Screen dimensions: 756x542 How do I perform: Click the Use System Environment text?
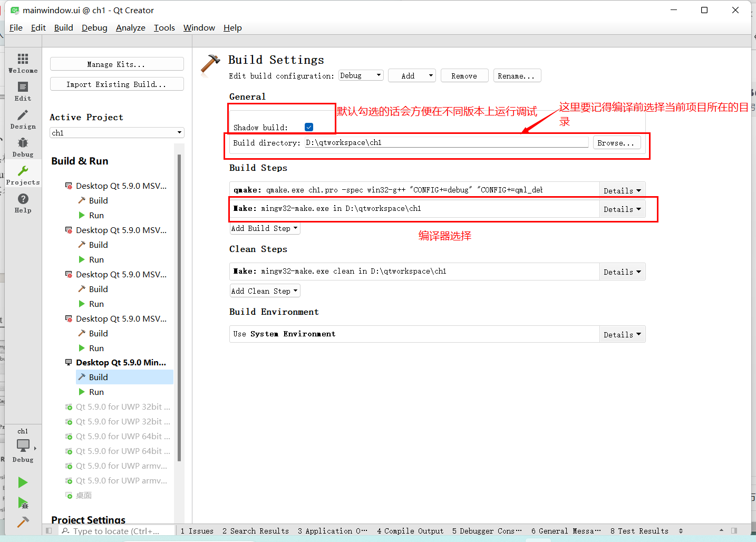tap(284, 334)
